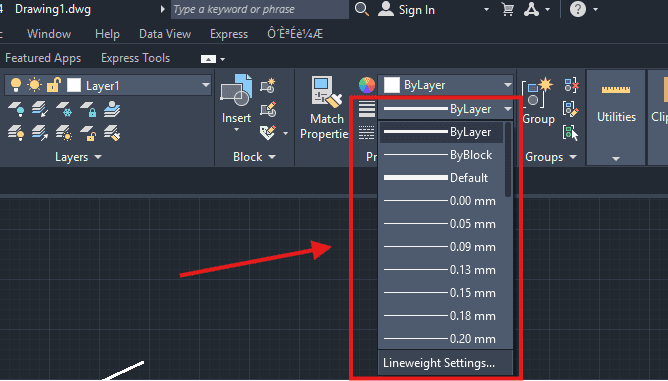The image size is (668, 381).
Task: Click the Help question mark icon
Action: click(578, 9)
